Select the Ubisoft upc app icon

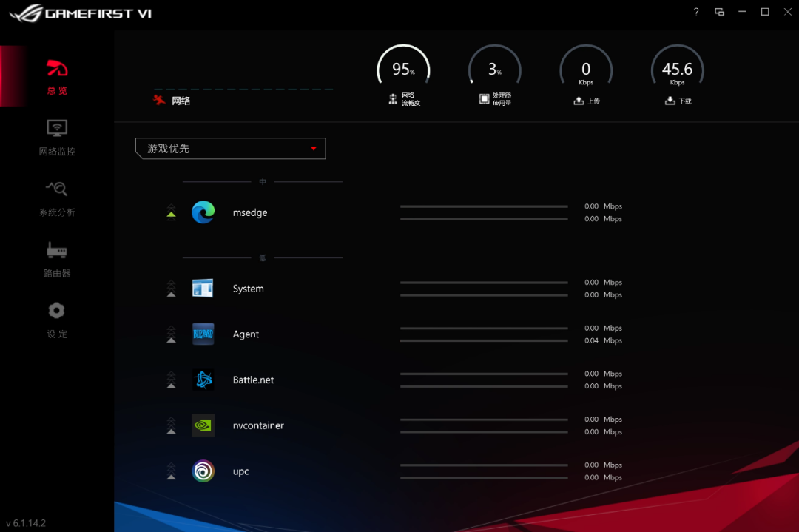203,471
